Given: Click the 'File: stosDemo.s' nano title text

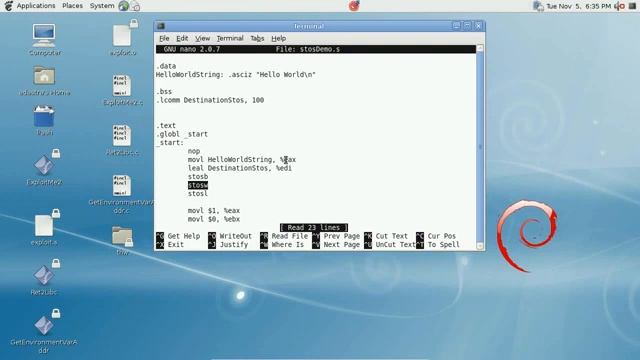Looking at the screenshot, I should (307, 49).
